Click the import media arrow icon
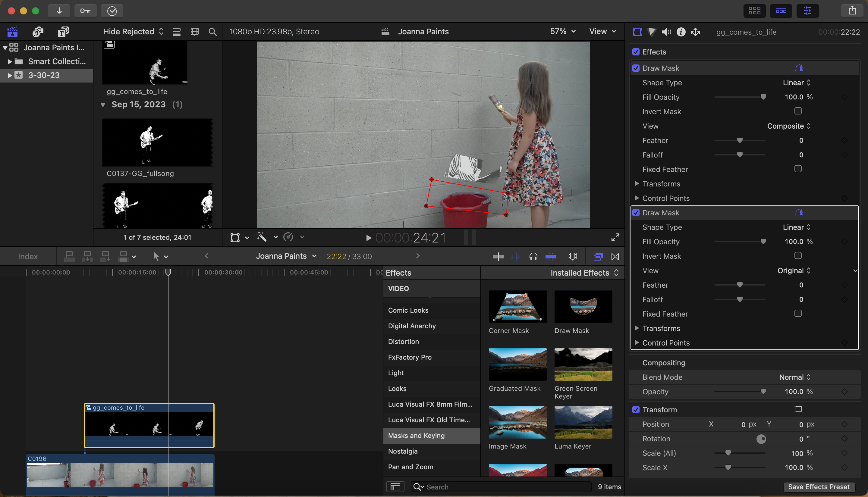This screenshot has width=868, height=497. (x=59, y=11)
